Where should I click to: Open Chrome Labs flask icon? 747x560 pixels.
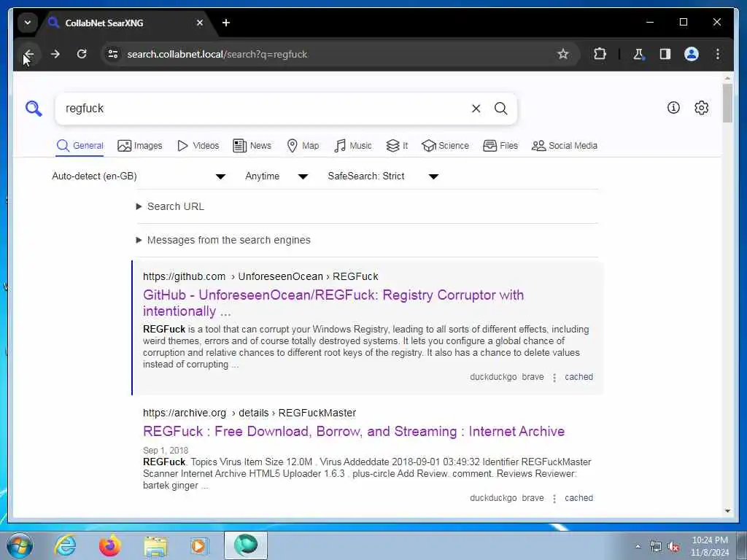coord(638,54)
